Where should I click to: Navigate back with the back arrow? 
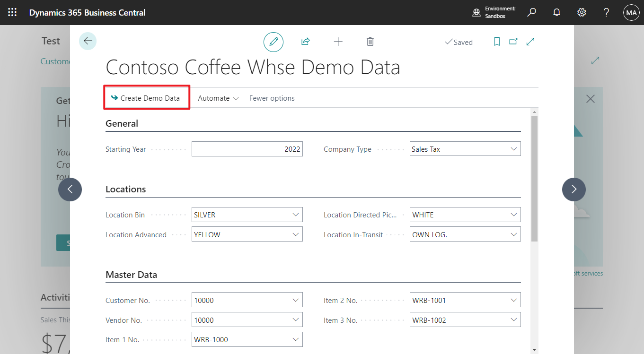pos(88,41)
